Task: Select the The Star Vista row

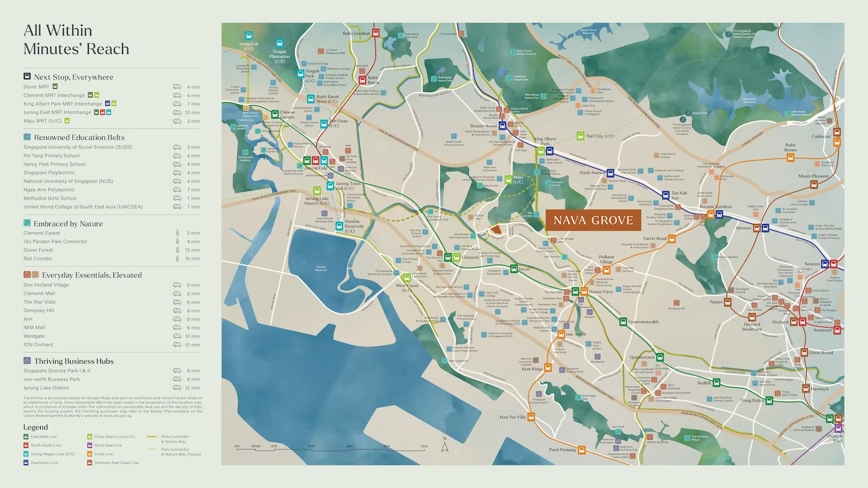Action: pyautogui.click(x=112, y=302)
